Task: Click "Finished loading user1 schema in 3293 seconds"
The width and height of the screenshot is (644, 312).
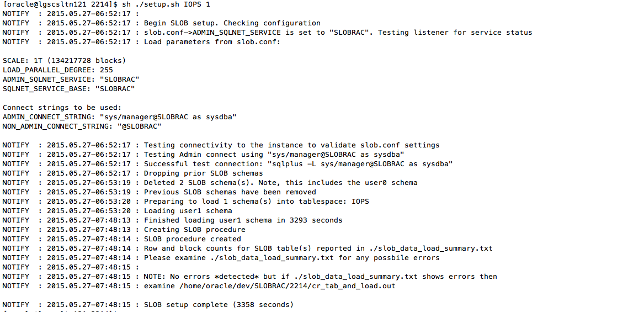Action: click(243, 220)
